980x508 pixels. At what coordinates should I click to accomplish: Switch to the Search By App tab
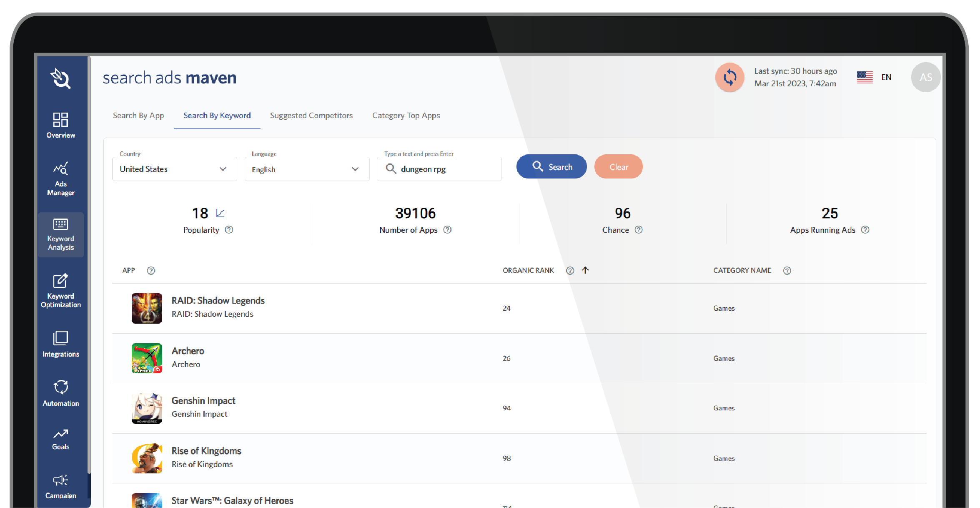138,116
